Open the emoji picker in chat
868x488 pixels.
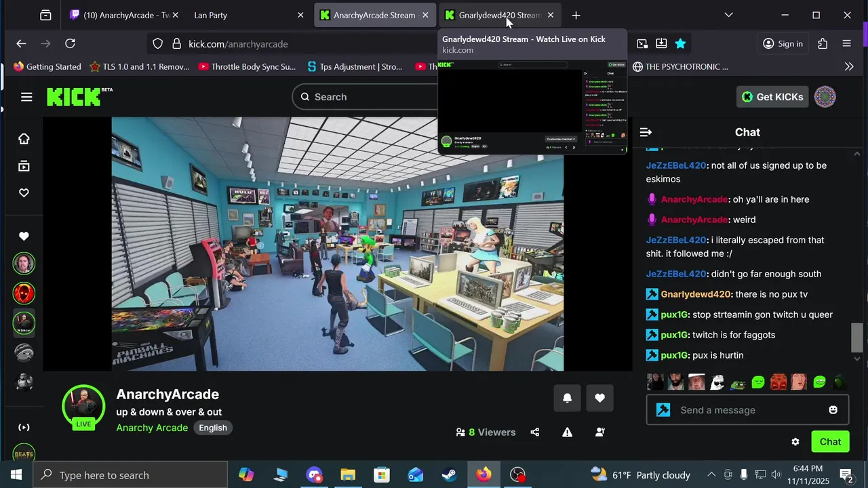point(833,410)
